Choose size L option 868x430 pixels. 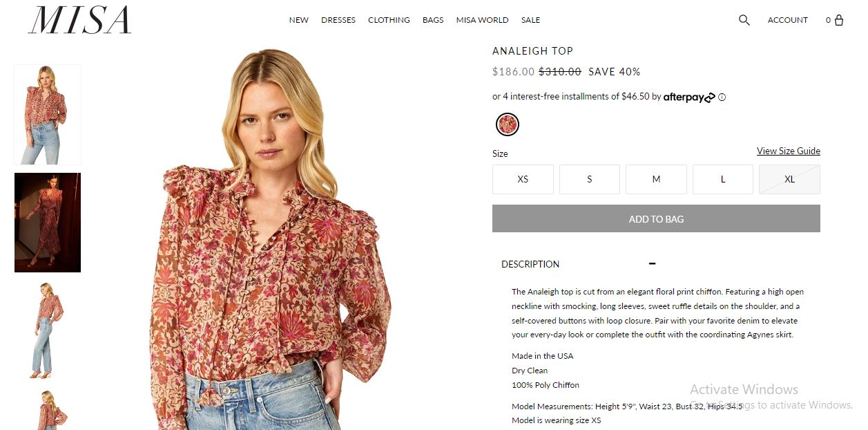(x=722, y=179)
